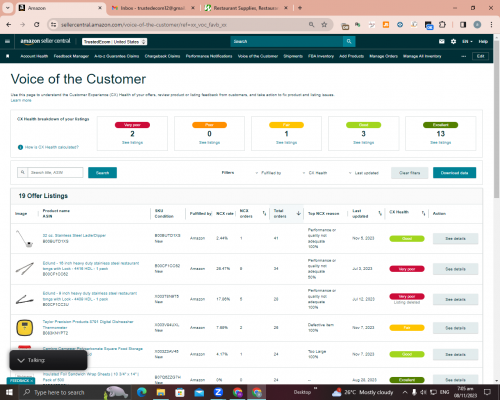Click the search magnifier button in header
The width and height of the screenshot is (500, 400).
(x=349, y=41)
